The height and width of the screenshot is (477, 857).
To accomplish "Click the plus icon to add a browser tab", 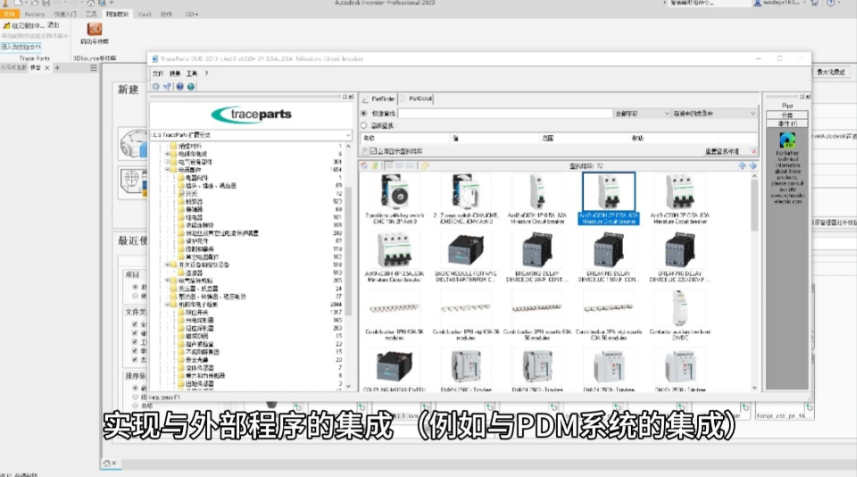I will (57, 68).
